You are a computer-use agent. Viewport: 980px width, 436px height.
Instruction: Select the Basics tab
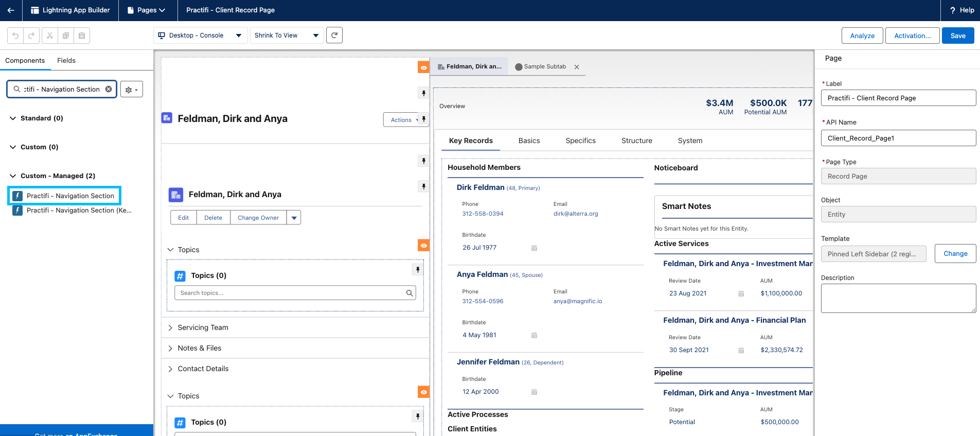[529, 141]
